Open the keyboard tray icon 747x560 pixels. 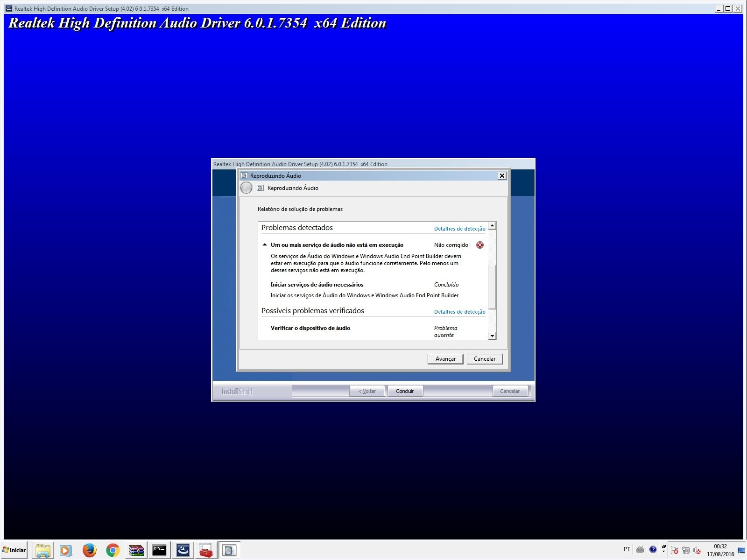(x=640, y=549)
